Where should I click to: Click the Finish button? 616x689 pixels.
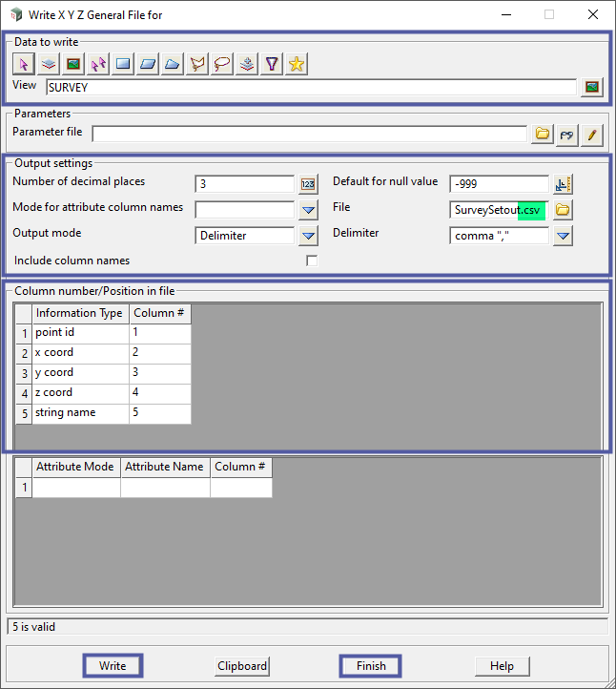[x=371, y=666]
